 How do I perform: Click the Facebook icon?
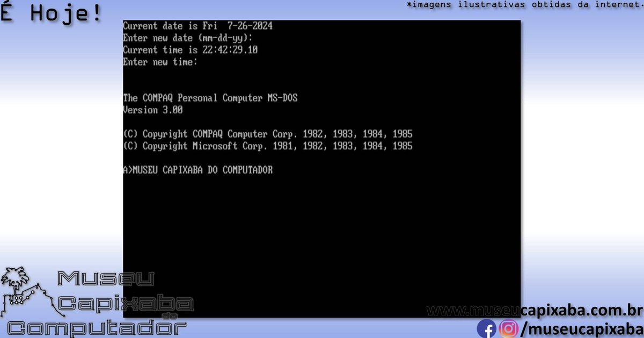click(x=487, y=328)
